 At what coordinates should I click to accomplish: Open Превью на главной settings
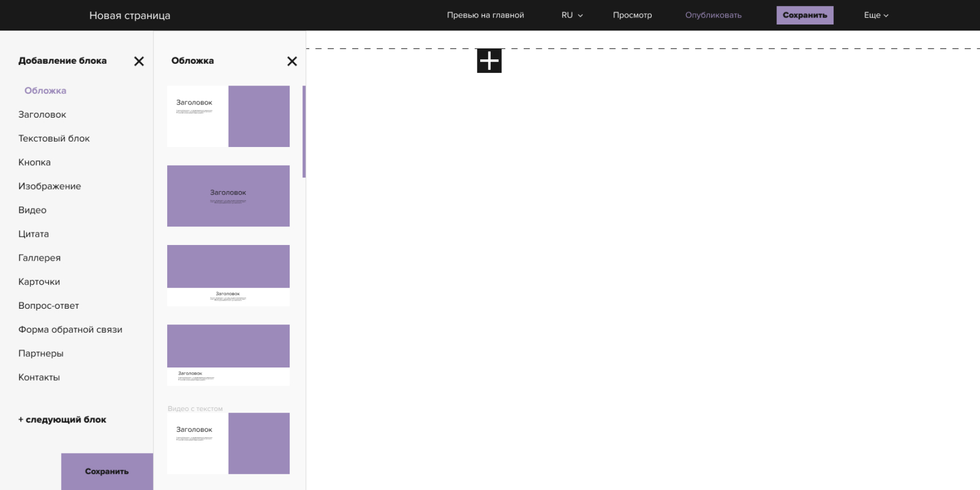pos(485,15)
